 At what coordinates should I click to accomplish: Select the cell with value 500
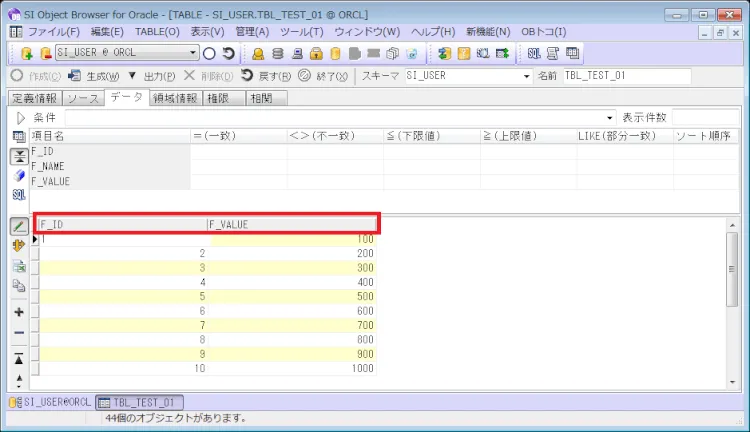(x=292, y=297)
